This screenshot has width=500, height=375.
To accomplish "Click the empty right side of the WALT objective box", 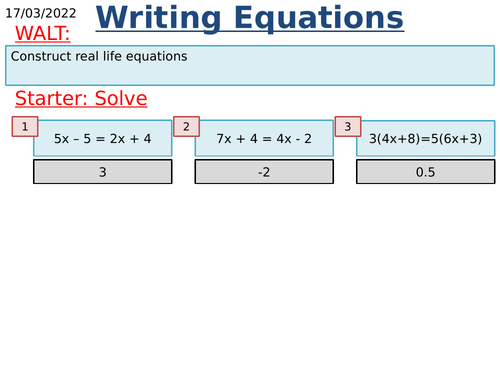I will 367,65.
